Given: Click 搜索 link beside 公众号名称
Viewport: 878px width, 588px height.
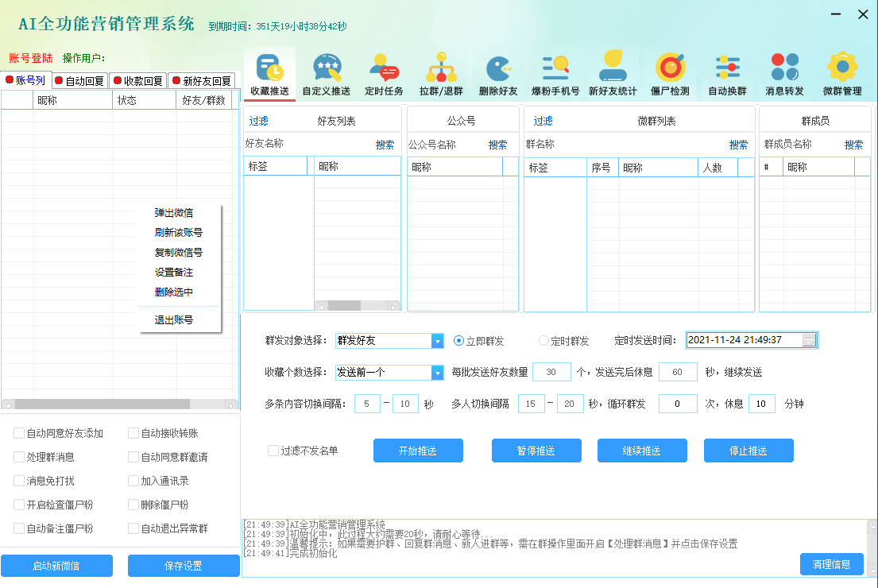Looking at the screenshot, I should click(x=497, y=145).
